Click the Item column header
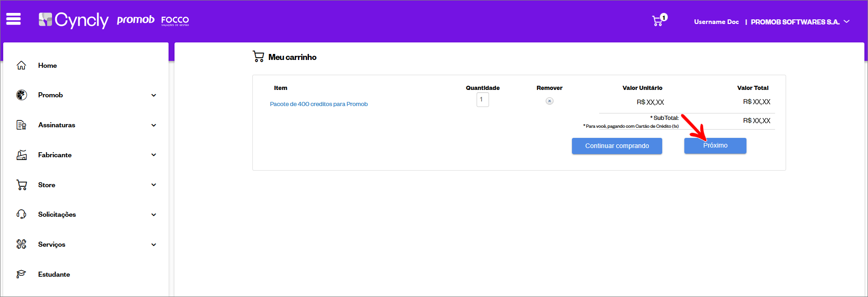Image resolution: width=868 pixels, height=297 pixels. point(280,88)
